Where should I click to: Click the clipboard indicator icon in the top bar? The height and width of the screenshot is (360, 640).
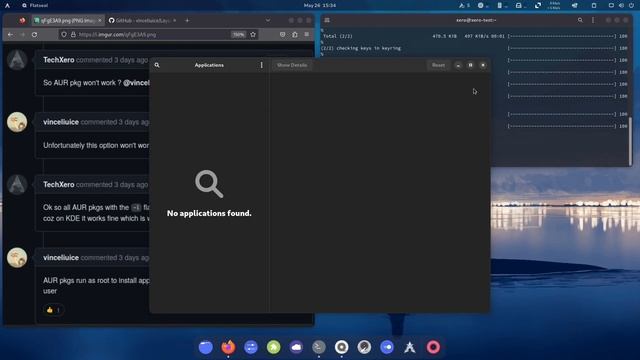[x=594, y=5]
